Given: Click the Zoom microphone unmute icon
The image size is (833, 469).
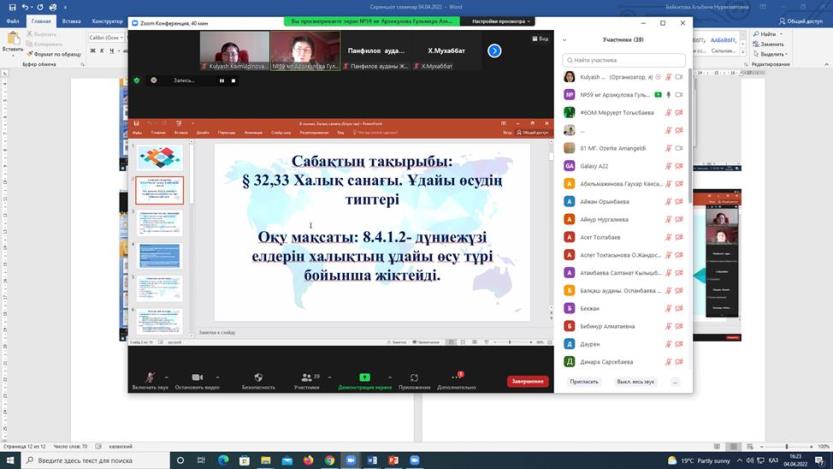Looking at the screenshot, I should point(150,378).
